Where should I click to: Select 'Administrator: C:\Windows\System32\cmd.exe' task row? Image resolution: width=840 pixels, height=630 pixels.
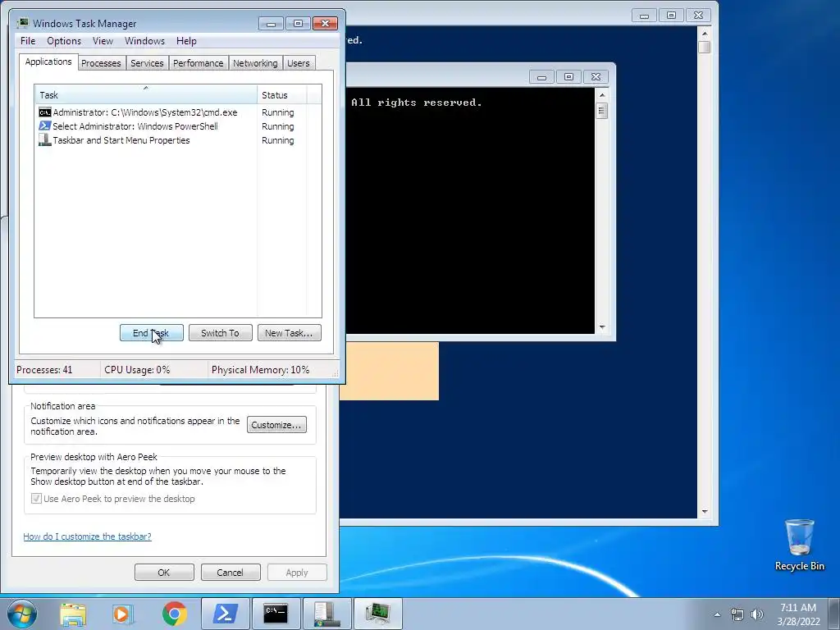coord(178,112)
